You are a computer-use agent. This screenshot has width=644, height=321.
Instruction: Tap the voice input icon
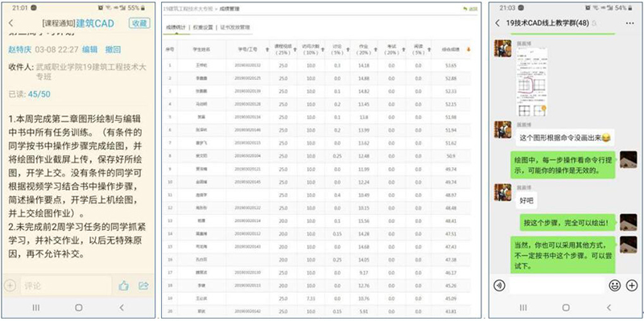pyautogui.click(x=499, y=286)
